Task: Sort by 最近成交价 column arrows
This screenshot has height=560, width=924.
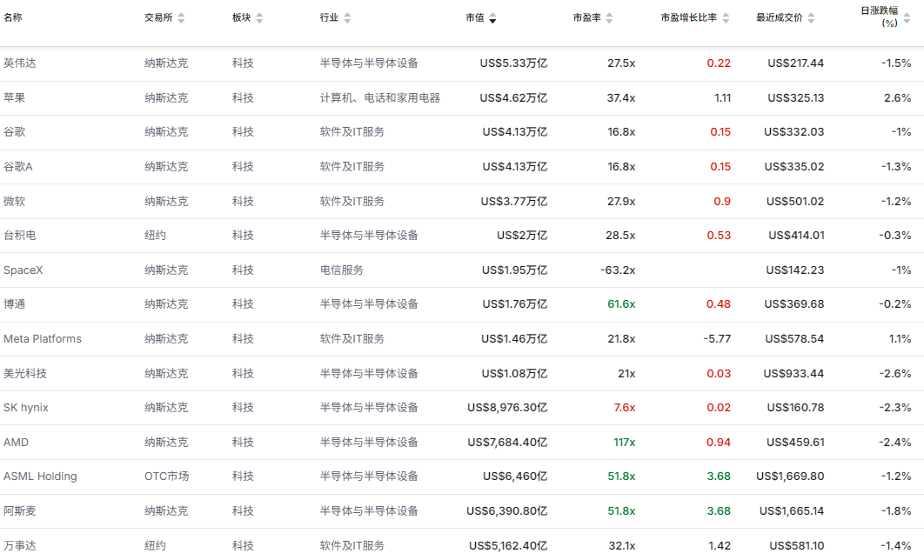Action: pyautogui.click(x=812, y=18)
